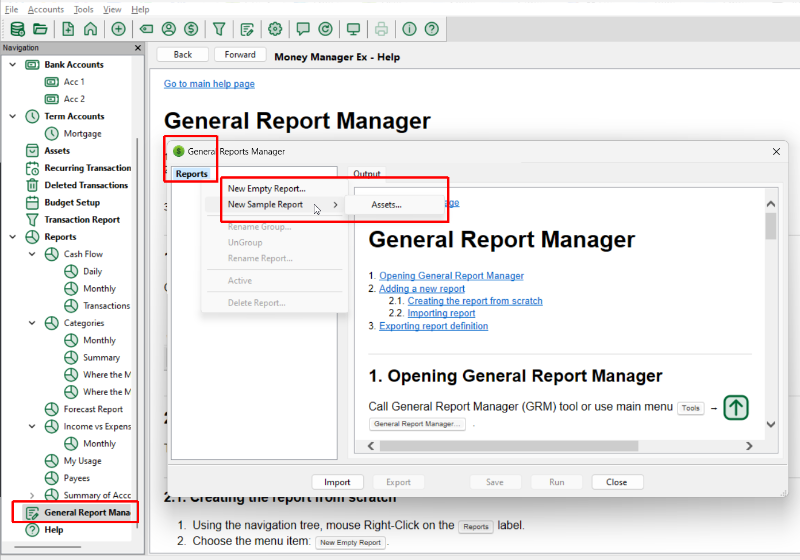Click Close button in General Reports Manager

(617, 482)
